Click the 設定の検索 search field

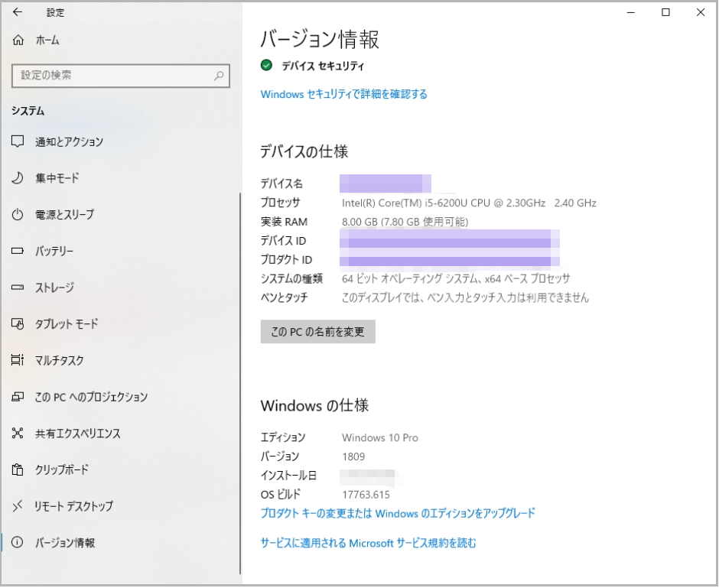pos(121,76)
